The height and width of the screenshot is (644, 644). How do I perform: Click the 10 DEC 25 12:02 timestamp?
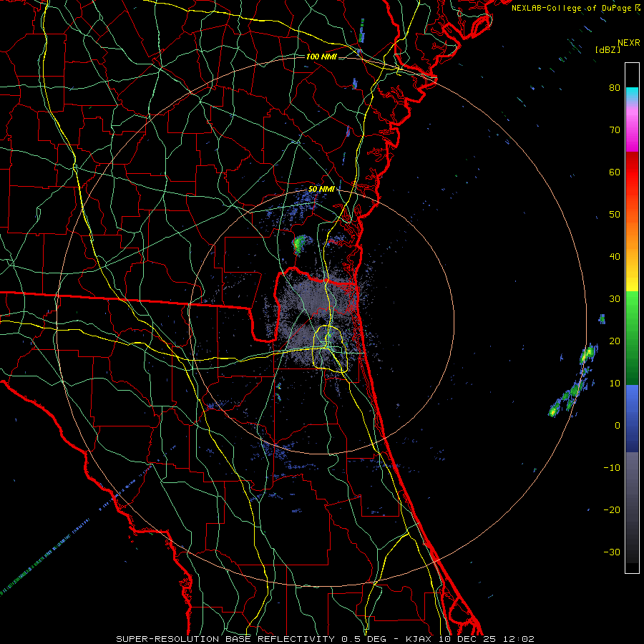(x=487, y=639)
